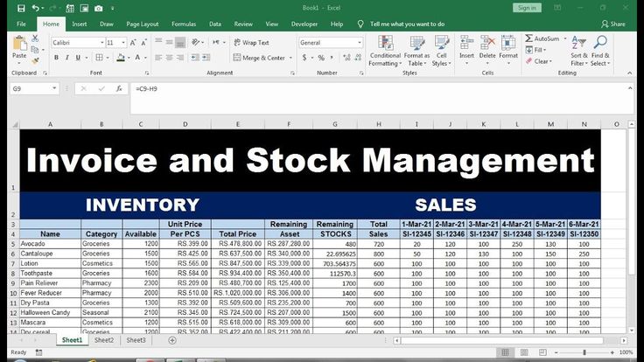Toggle Italic formatting
644x362 pixels.
(x=67, y=58)
